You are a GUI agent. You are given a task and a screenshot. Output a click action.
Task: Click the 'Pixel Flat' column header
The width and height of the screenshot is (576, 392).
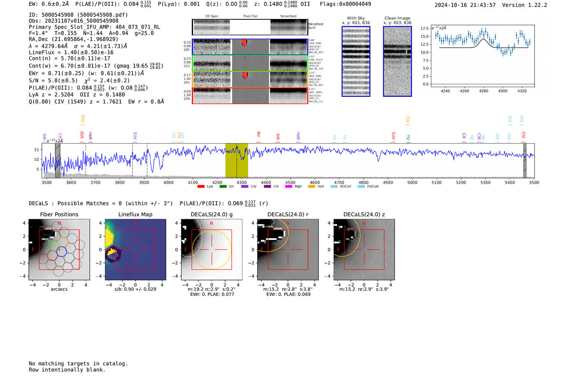coord(250,16)
